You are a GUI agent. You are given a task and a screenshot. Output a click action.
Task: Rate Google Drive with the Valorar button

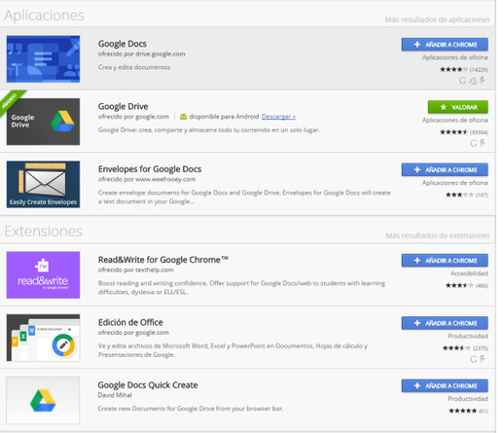pos(458,107)
